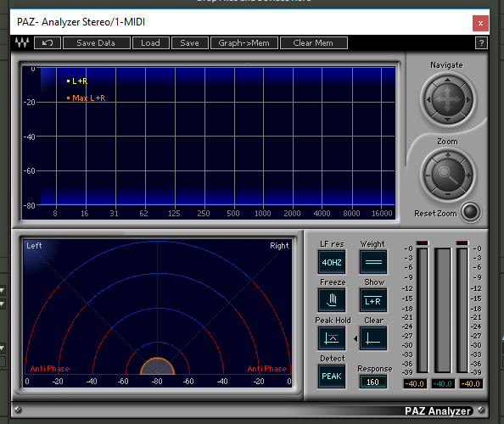Viewport: 504px width, 424px height.
Task: Click the Waves logo icon
Action: (22, 42)
